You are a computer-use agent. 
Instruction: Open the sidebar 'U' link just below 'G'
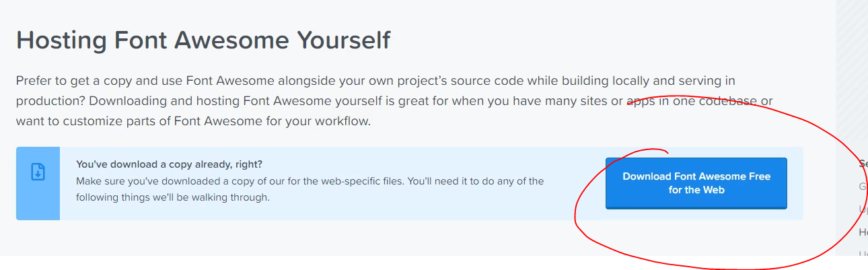863,209
